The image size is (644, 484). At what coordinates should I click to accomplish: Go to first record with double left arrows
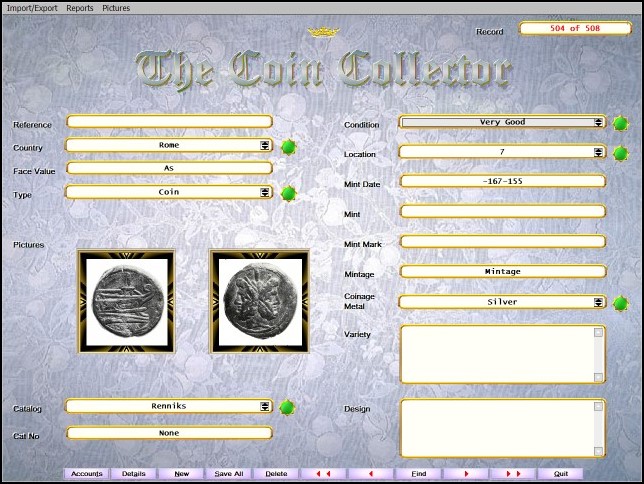(x=324, y=474)
